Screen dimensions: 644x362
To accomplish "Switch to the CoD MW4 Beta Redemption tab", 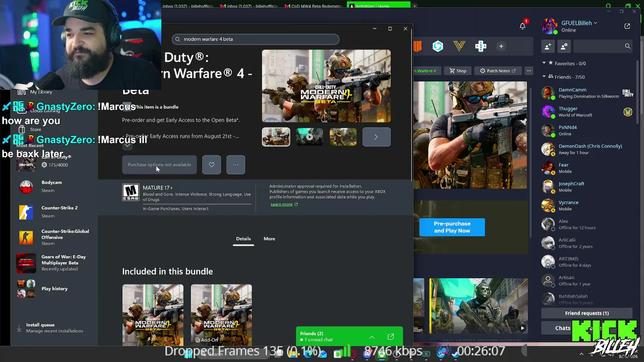I will click(314, 6).
